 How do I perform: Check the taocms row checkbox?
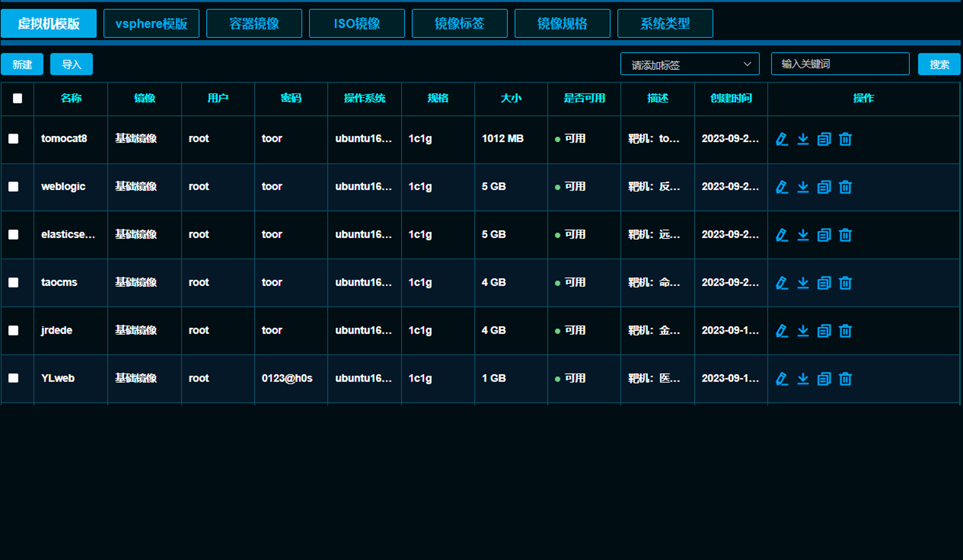[x=13, y=282]
